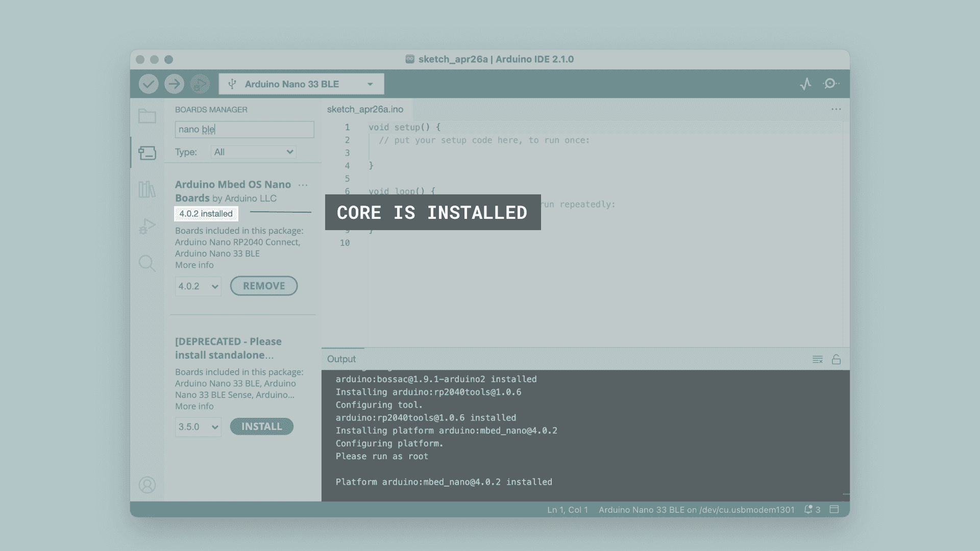980x551 pixels.
Task: Toggle the output autoscroll lock icon
Action: point(836,359)
